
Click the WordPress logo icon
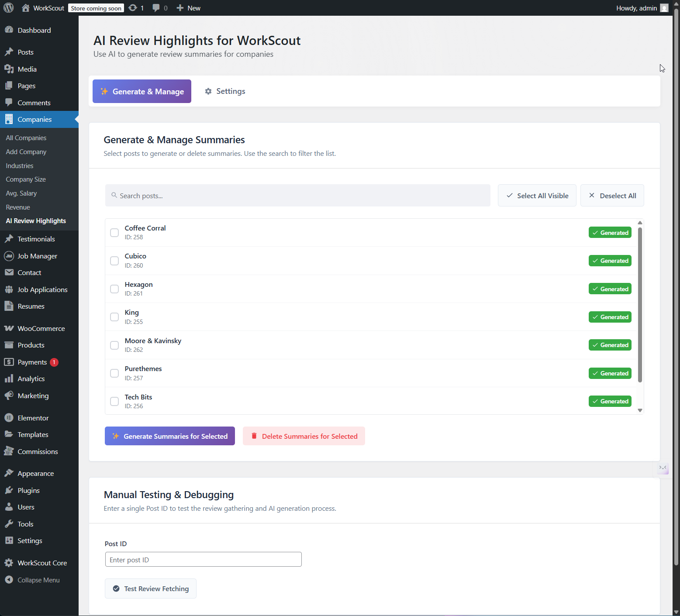click(x=9, y=8)
